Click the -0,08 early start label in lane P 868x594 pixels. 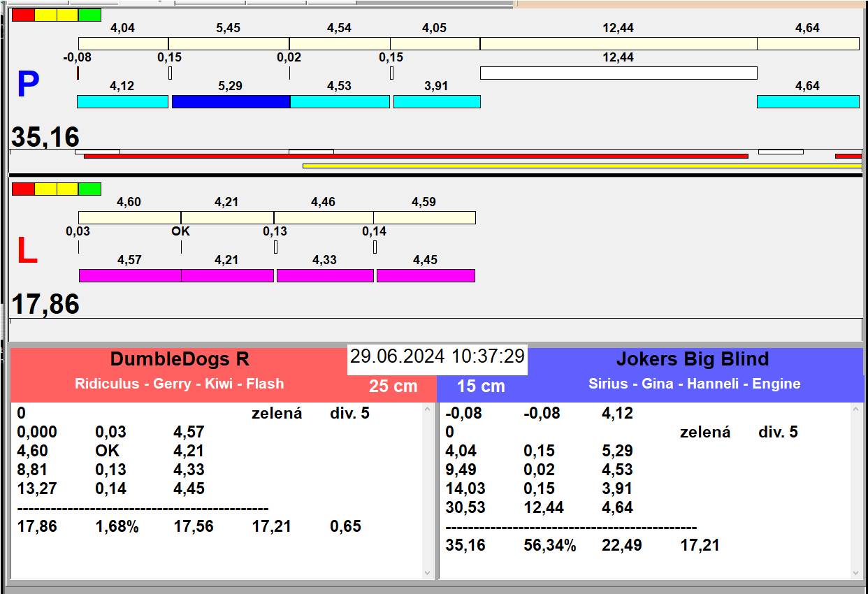[77, 57]
